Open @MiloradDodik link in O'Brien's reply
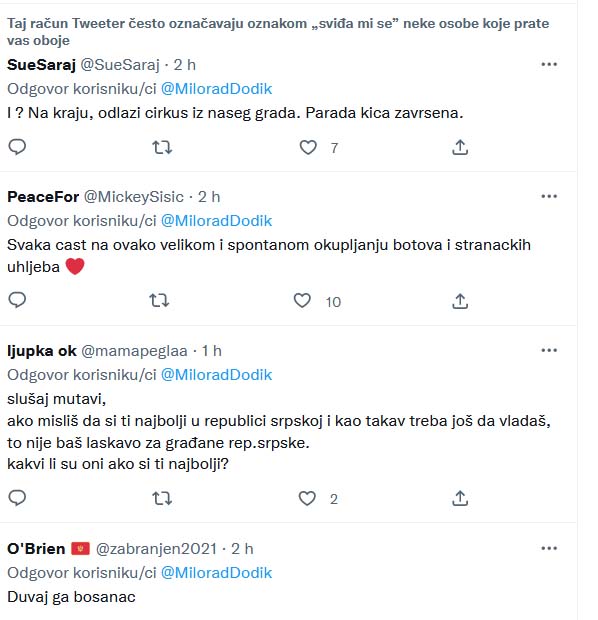The height and width of the screenshot is (620, 598). (216, 573)
